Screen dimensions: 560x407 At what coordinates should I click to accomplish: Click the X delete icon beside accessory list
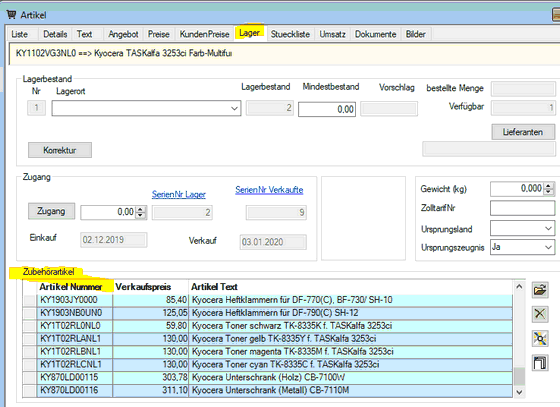tap(540, 314)
